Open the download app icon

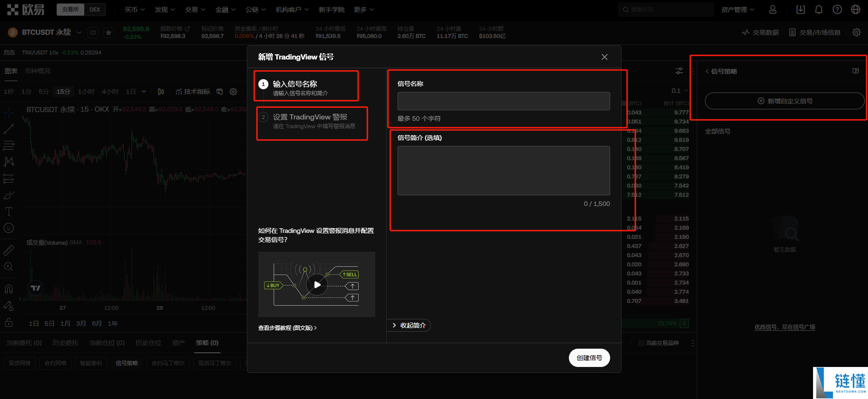(x=801, y=10)
